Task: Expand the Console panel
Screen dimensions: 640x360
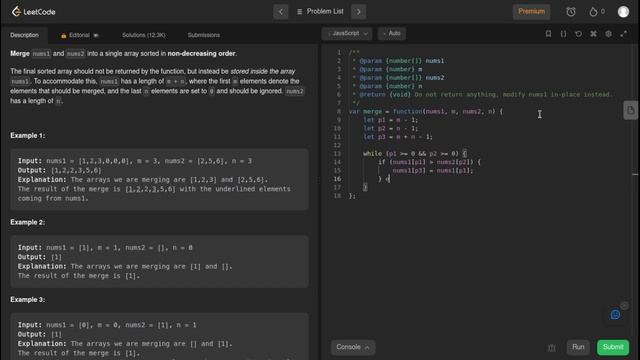Action: 353,347
